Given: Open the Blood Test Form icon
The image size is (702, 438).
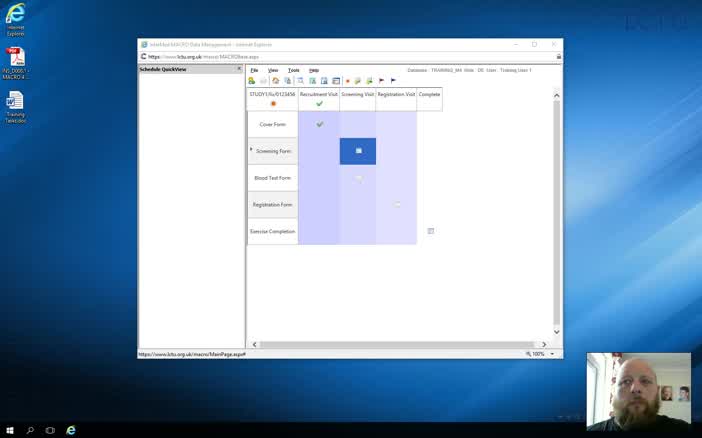Looking at the screenshot, I should click(x=358, y=178).
